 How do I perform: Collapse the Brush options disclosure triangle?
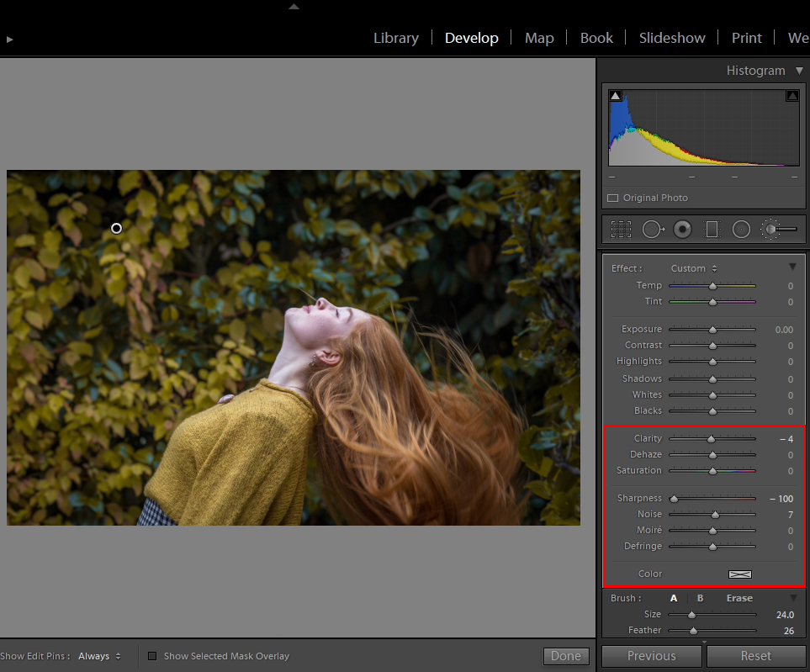[793, 598]
